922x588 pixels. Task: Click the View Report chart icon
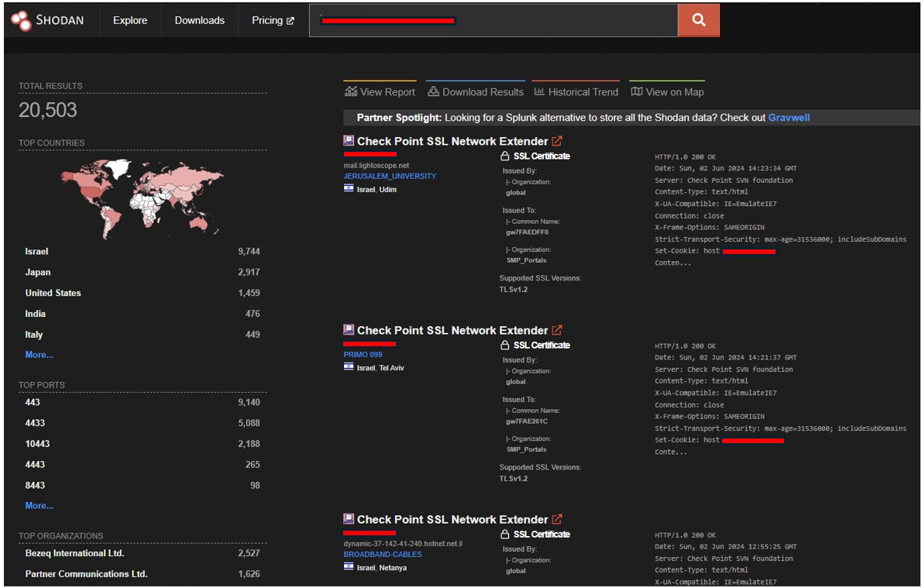click(350, 91)
